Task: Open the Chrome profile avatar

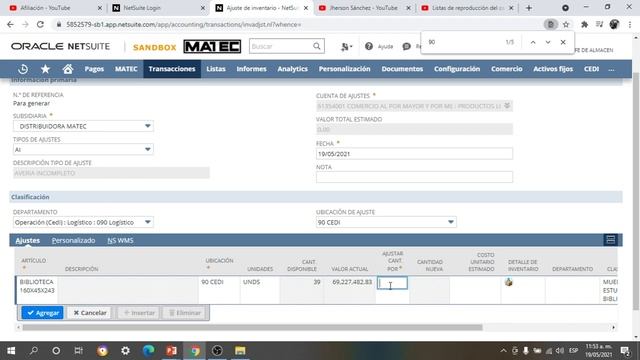Action: [614, 24]
